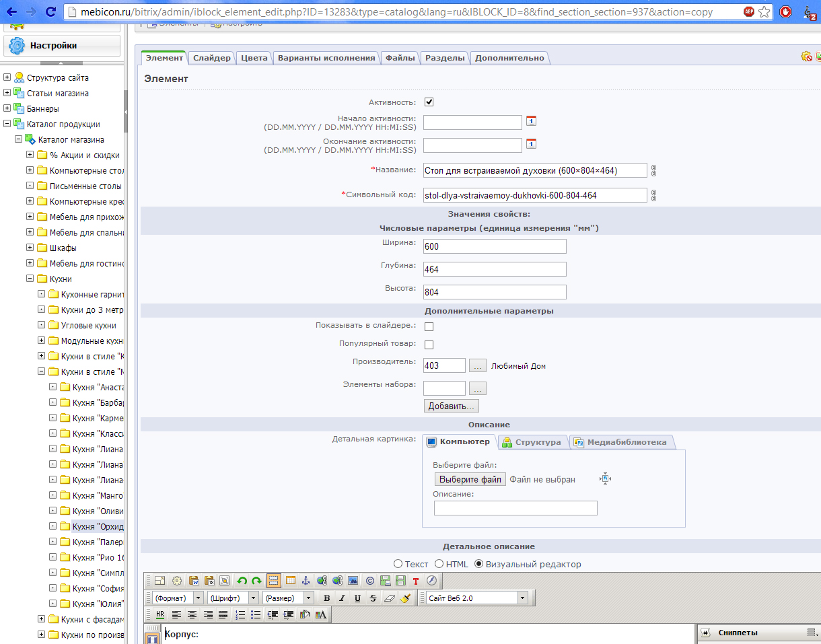Click the Ширина input field

495,246
